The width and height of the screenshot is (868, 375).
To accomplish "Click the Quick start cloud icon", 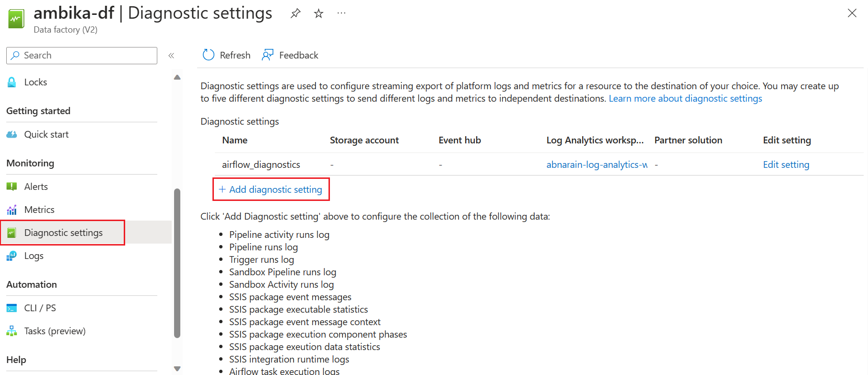I will [12, 135].
